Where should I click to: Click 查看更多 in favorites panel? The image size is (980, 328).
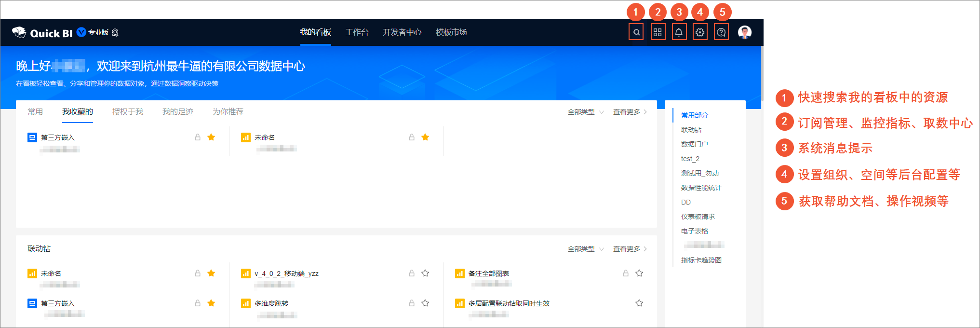point(630,112)
